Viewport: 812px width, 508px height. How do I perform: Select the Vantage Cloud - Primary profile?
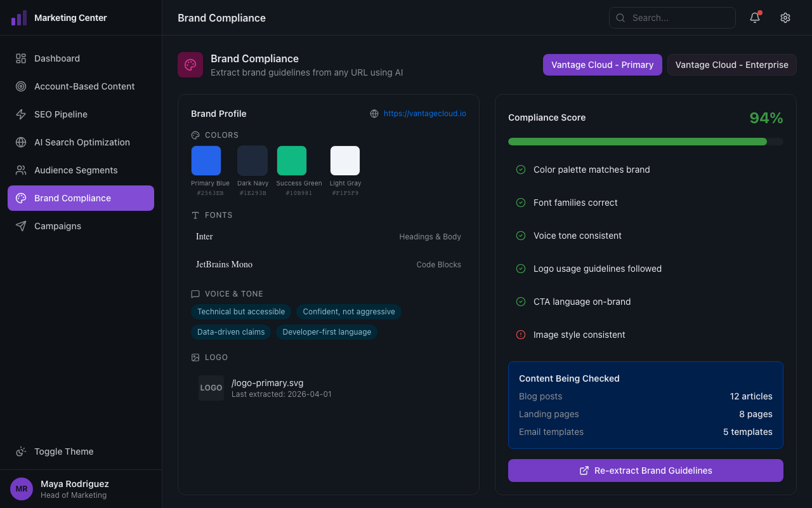(602, 64)
